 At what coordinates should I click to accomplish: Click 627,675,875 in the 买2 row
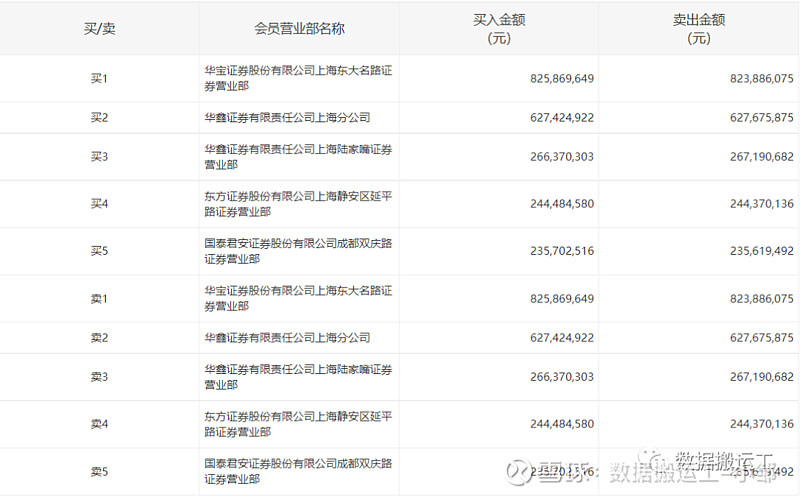tap(762, 118)
